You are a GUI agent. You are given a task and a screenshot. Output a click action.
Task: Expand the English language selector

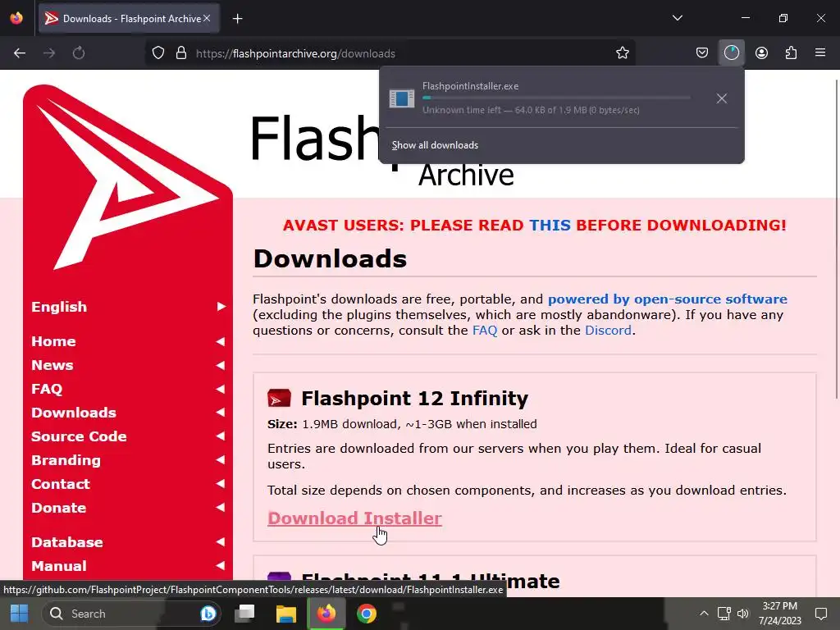(128, 307)
